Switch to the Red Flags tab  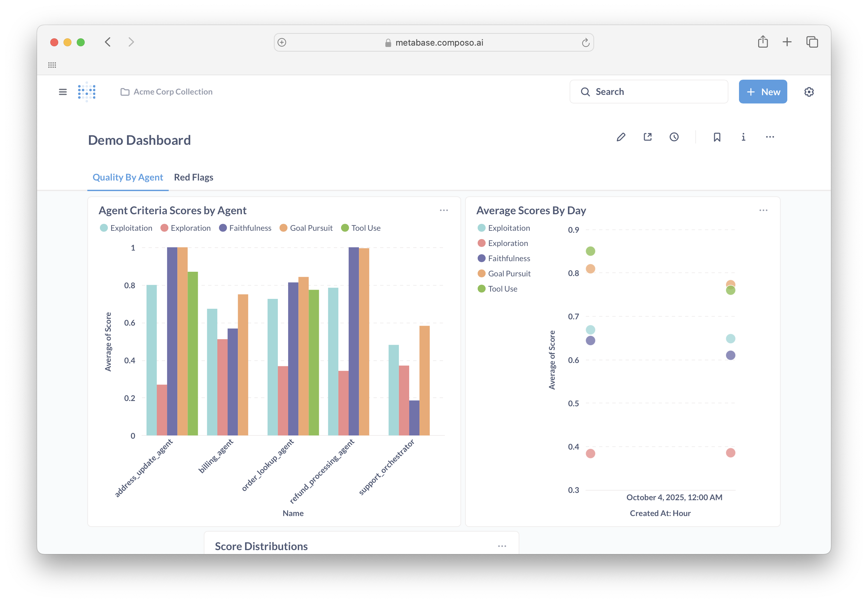(193, 177)
